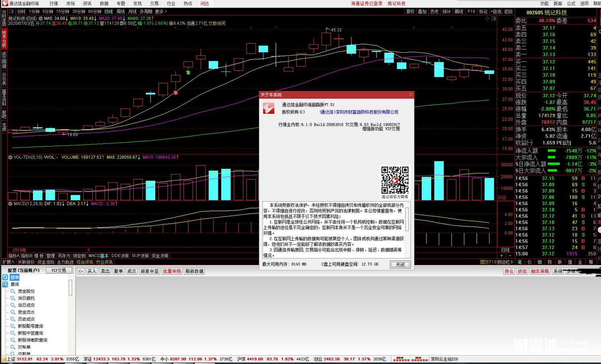Click the 返回 button in chart toolbar

coord(508,12)
